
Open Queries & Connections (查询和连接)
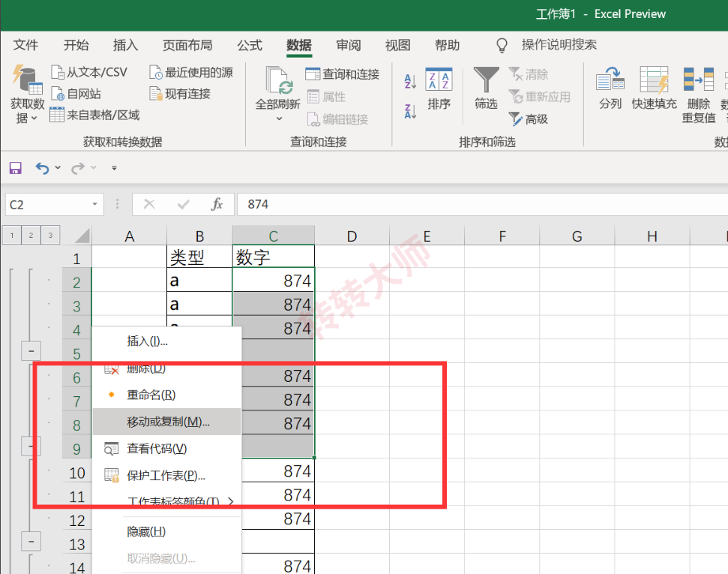pos(343,74)
